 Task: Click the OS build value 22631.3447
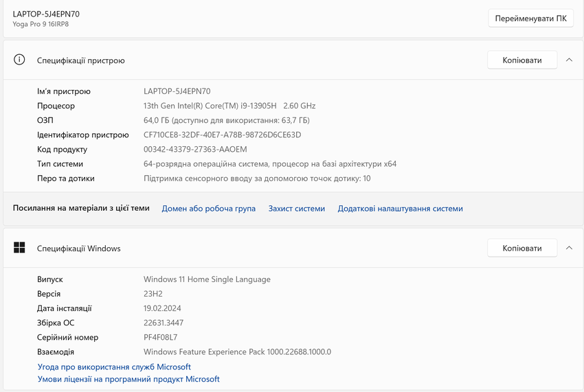coord(164,323)
